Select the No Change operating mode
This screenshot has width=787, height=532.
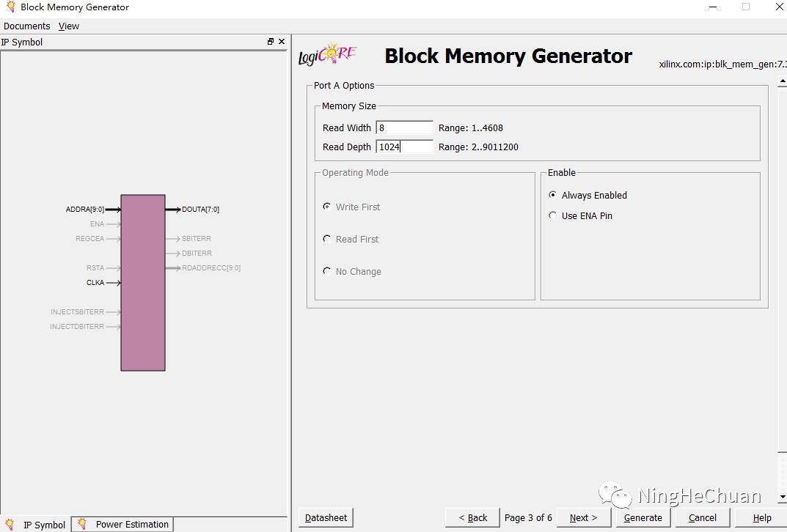(x=327, y=271)
